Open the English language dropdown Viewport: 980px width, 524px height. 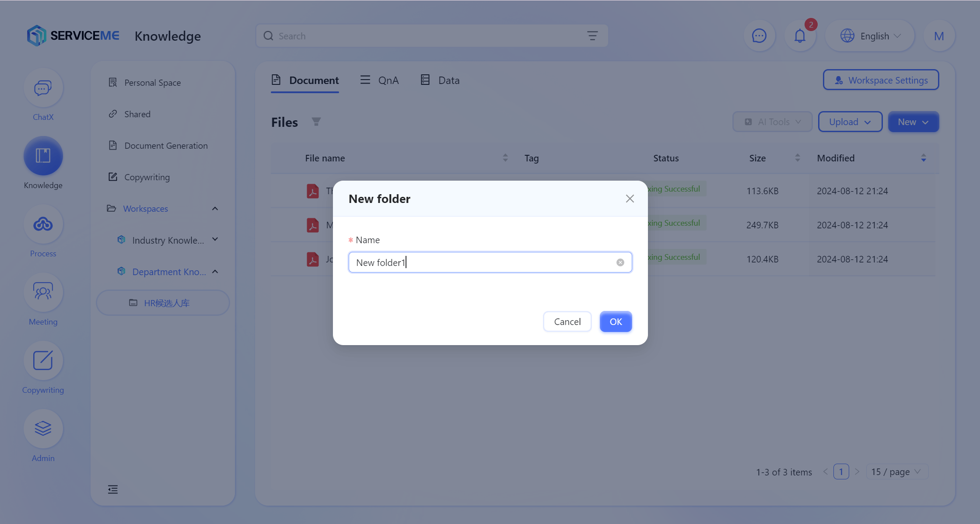tap(870, 36)
